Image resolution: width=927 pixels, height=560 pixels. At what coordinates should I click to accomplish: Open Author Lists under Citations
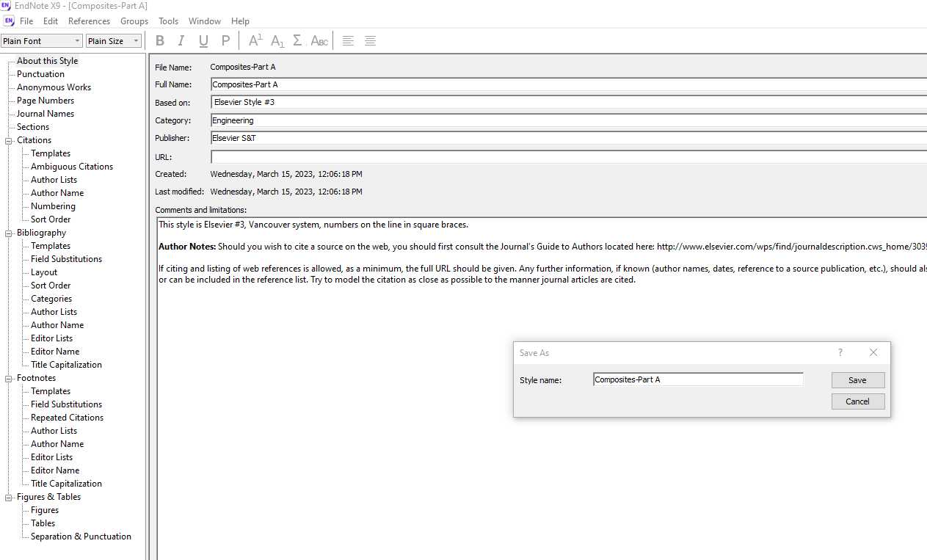[x=54, y=180]
